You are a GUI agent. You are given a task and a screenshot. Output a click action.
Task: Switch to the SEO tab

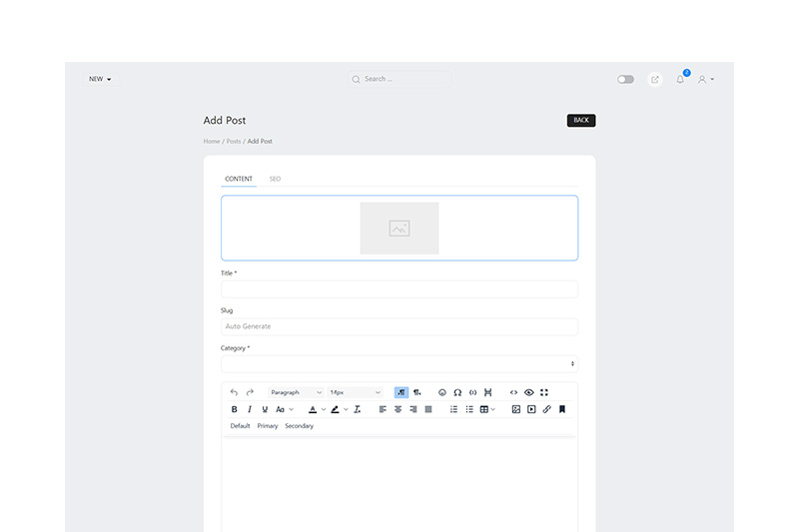pyautogui.click(x=275, y=179)
